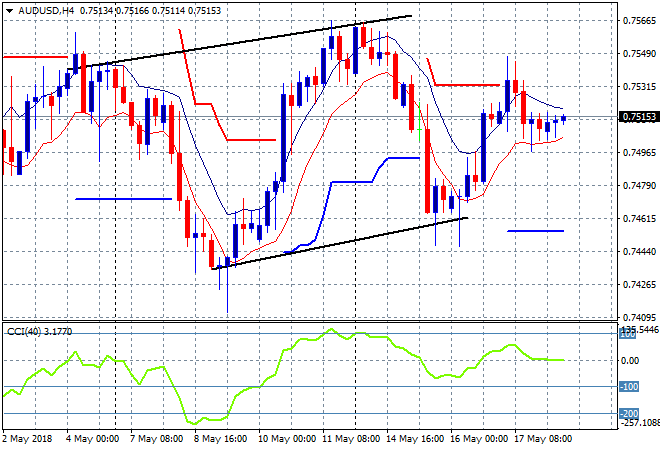Click the CCI(40) 3.1770 indicator label
Viewport: 660px width, 450px height.
pyautogui.click(x=40, y=332)
